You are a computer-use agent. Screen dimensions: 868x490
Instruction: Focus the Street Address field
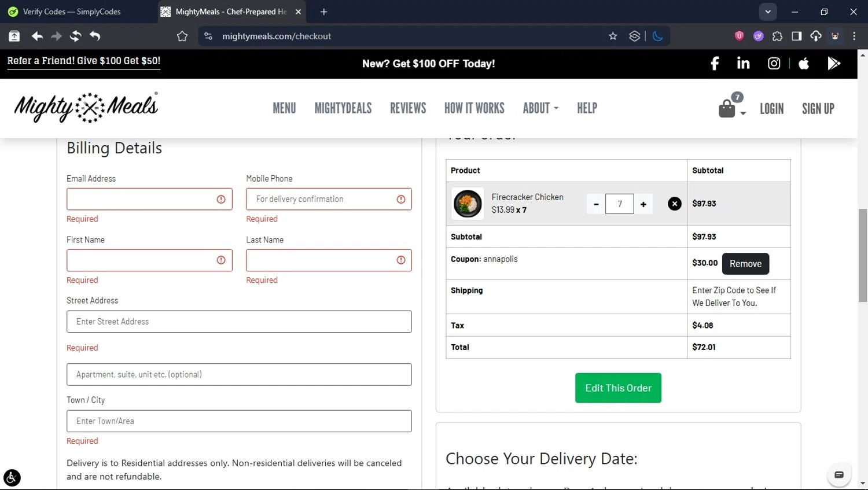(x=239, y=322)
